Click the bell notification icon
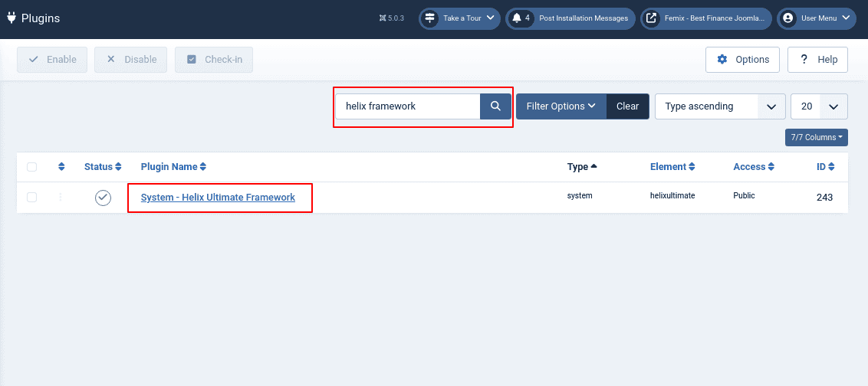The image size is (868, 386). [517, 18]
